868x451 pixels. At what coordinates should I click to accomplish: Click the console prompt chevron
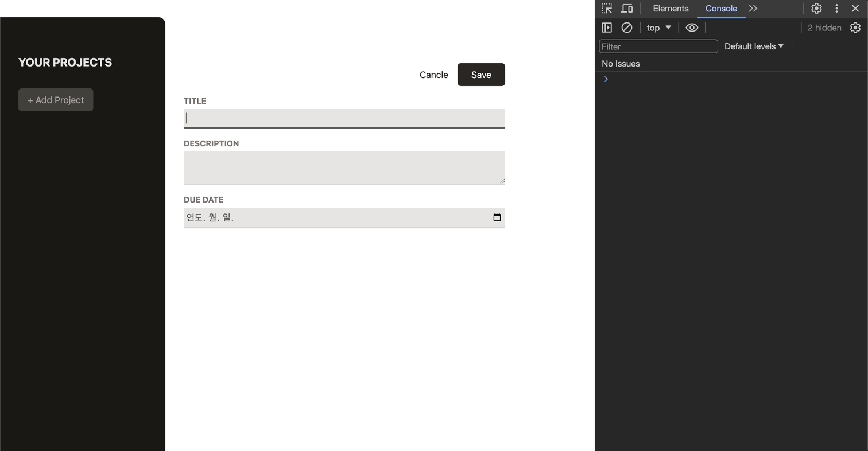tap(606, 79)
